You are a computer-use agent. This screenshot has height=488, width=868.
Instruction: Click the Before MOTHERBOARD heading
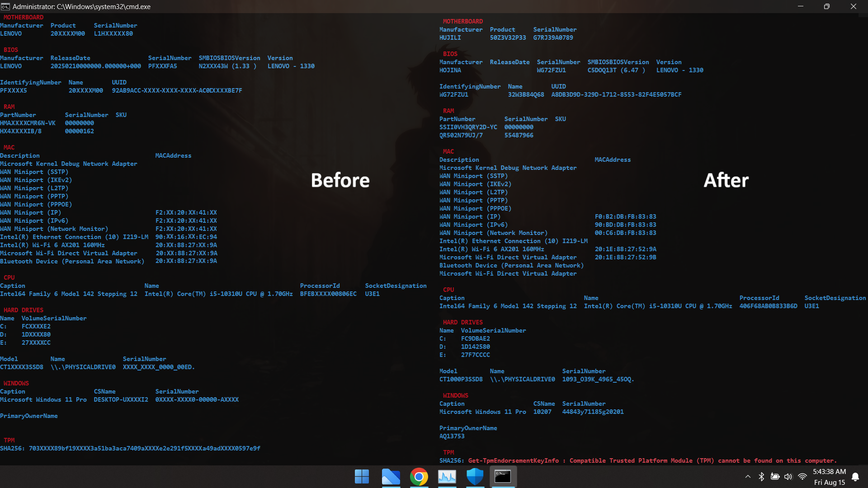point(24,17)
